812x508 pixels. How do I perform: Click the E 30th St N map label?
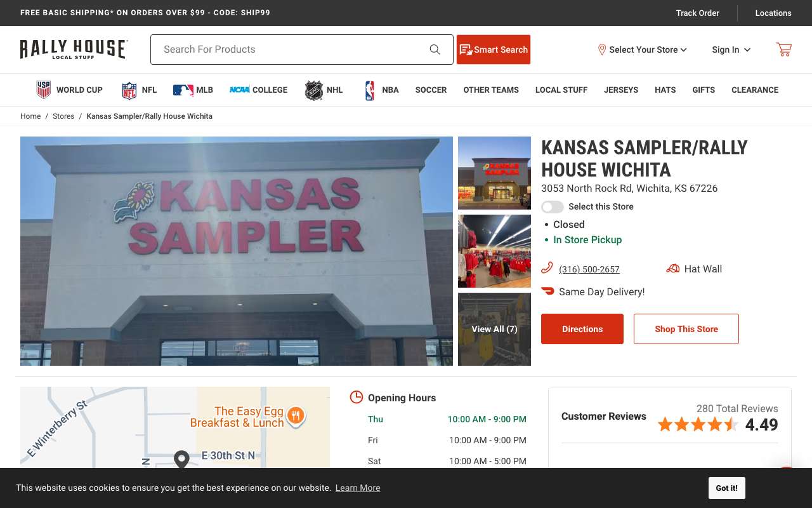[x=228, y=455]
